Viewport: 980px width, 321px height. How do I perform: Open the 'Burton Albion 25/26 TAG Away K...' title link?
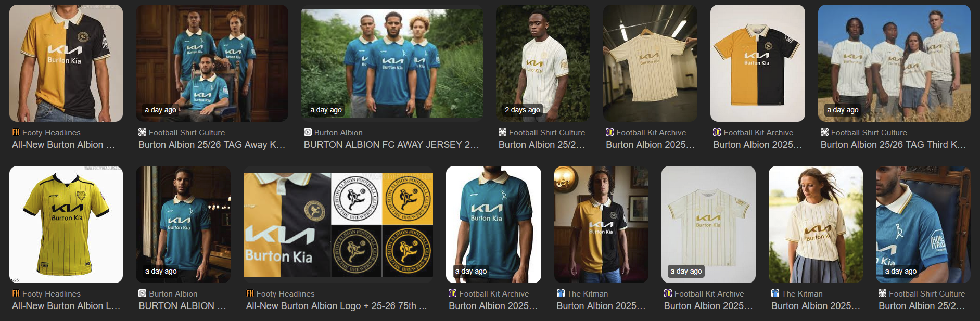(212, 145)
